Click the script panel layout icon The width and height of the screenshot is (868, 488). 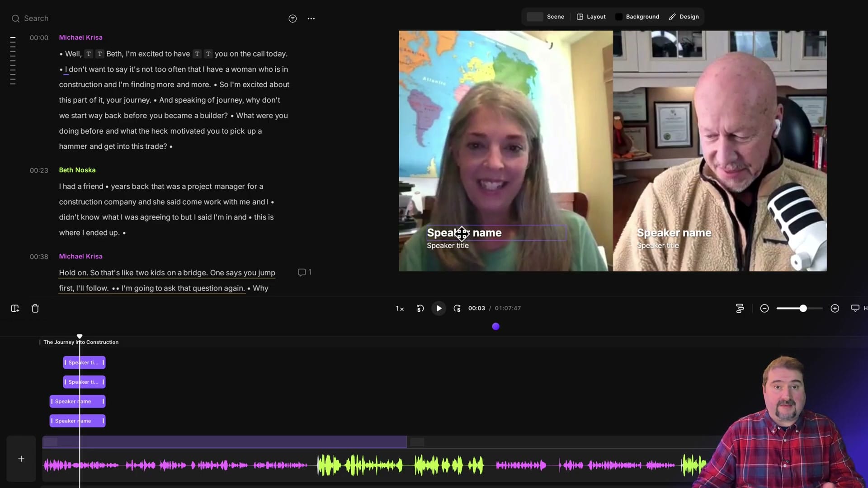point(15,308)
